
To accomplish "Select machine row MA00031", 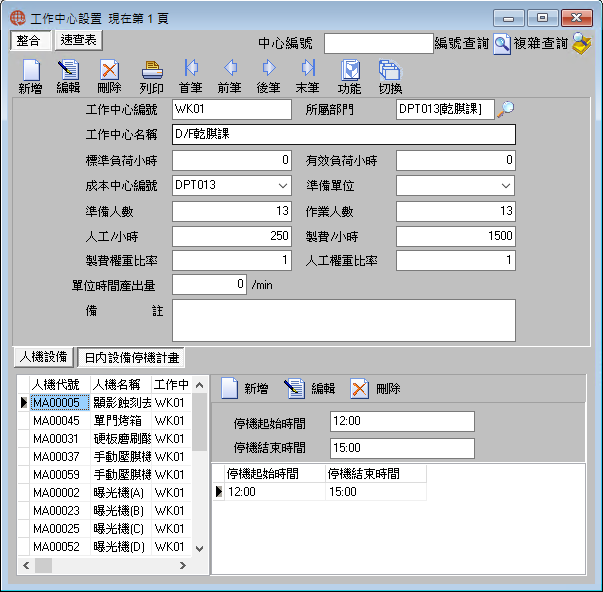I will [x=105, y=439].
